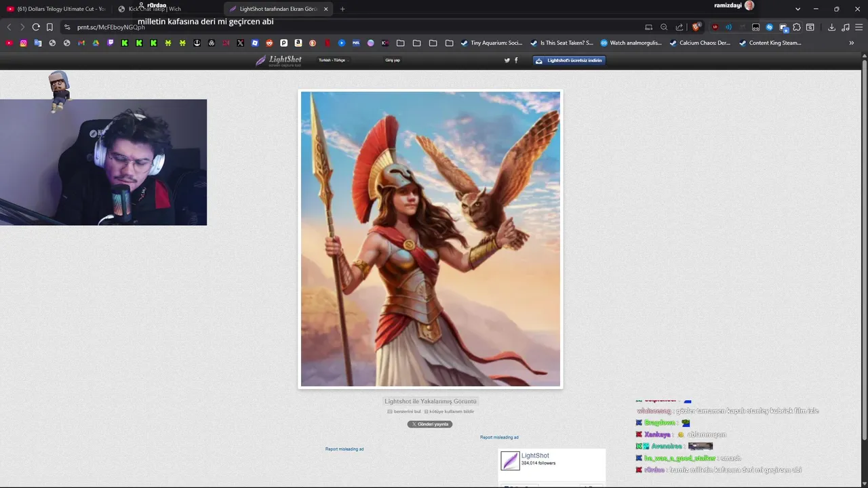Click '384,014 followers' text
Image resolution: width=868 pixels, height=488 pixels.
coord(538,463)
